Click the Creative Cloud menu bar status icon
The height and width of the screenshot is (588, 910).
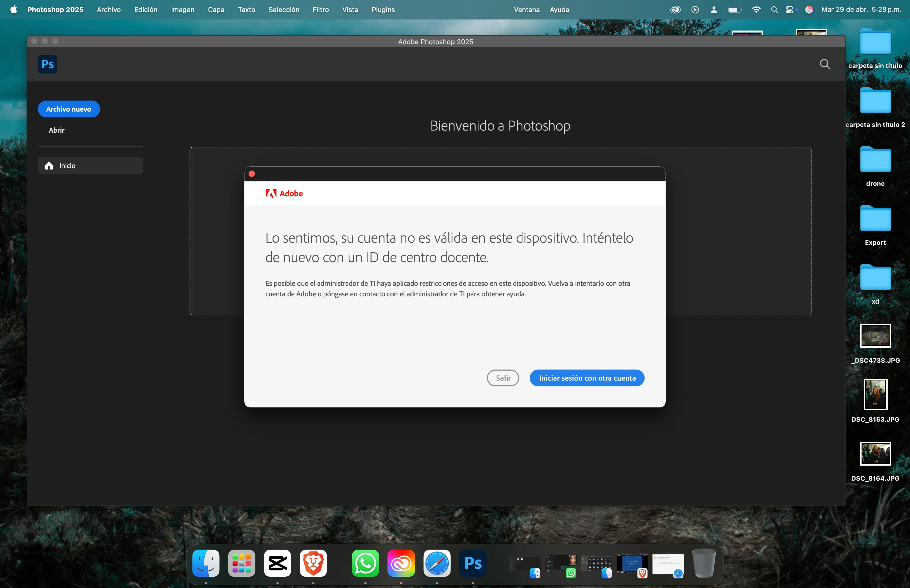click(x=675, y=10)
